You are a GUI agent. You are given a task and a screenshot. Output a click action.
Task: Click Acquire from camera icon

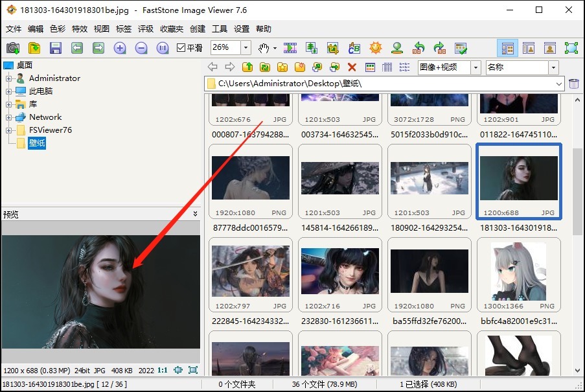(12, 48)
